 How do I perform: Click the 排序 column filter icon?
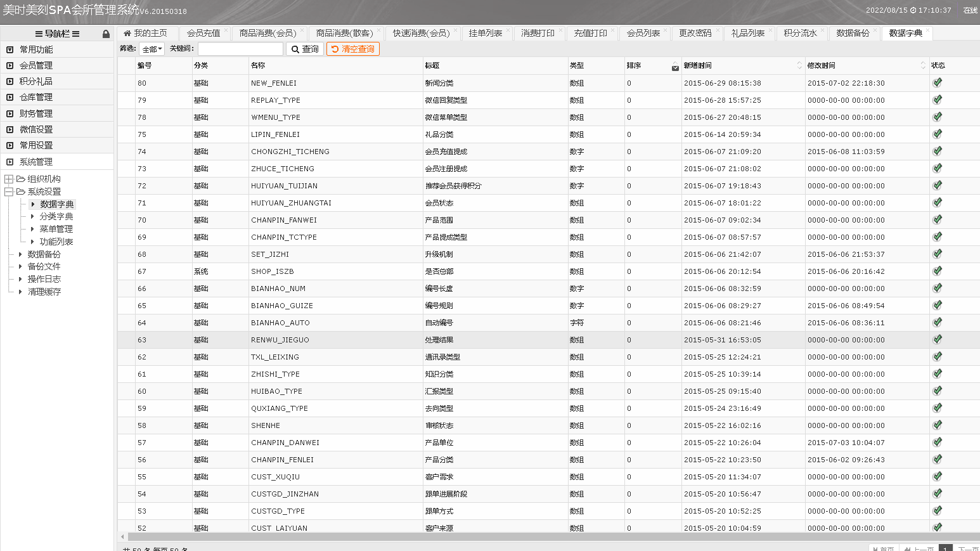coord(675,68)
